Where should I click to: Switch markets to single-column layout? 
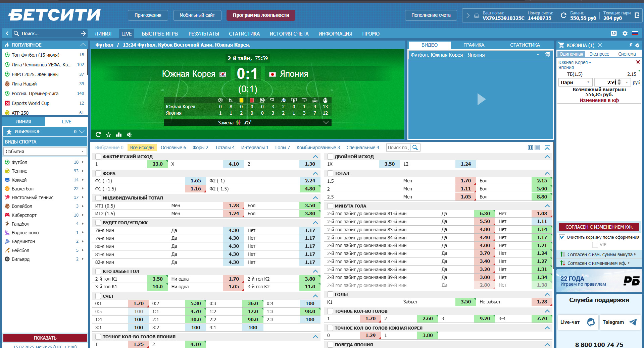537,148
